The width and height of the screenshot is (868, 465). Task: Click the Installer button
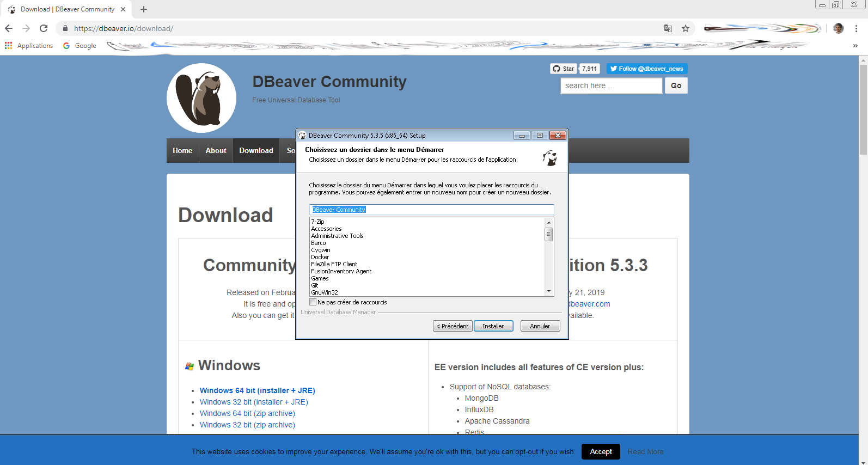493,326
